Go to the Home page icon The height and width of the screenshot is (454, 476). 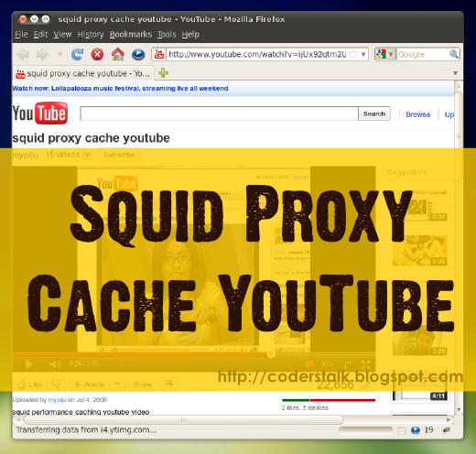coord(118,54)
